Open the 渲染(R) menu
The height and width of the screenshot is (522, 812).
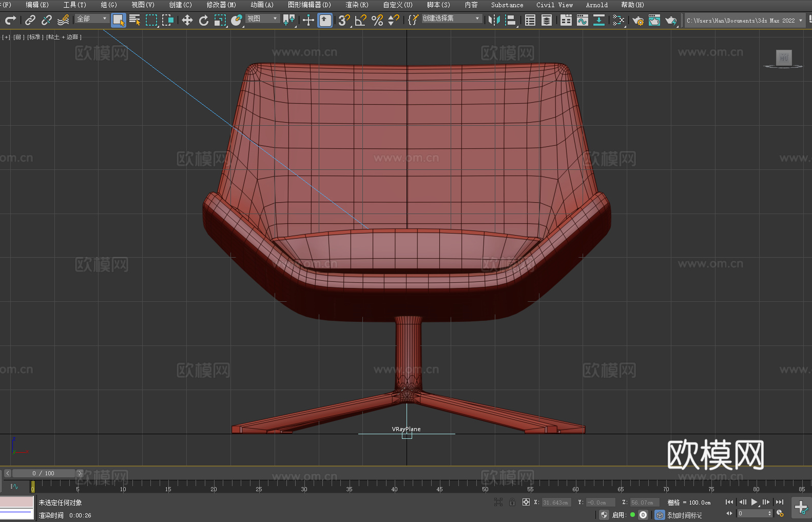pyautogui.click(x=357, y=5)
